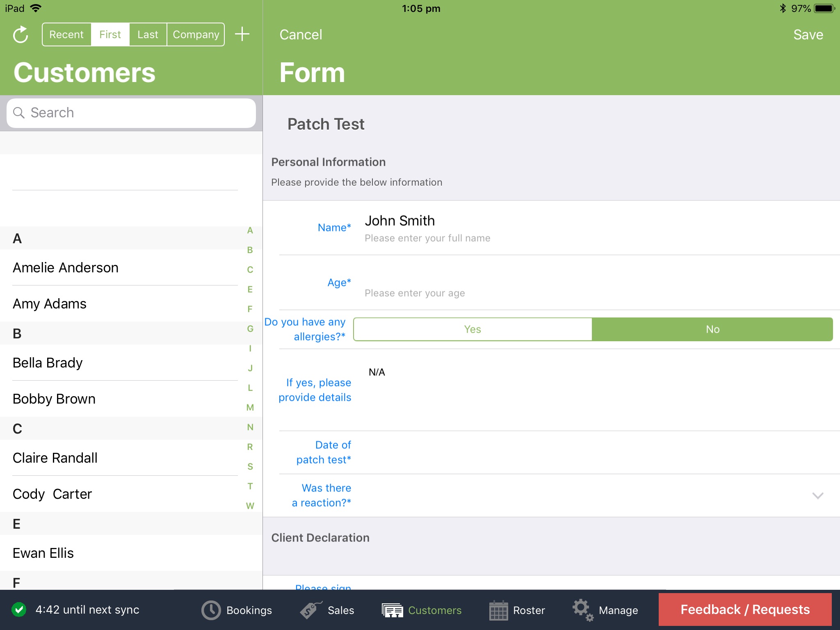Expand the 'Was there a reaction?' dropdown
Image resolution: width=840 pixels, height=630 pixels.
(x=818, y=495)
